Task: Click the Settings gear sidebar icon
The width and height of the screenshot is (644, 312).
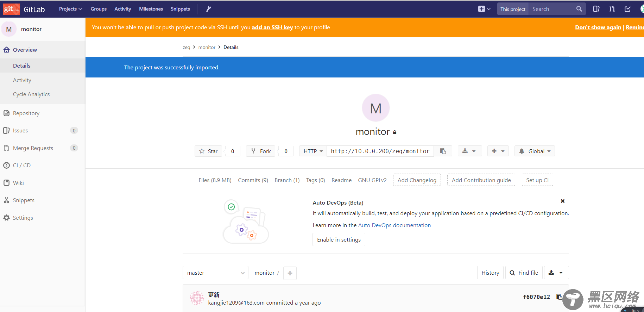Action: pos(6,218)
